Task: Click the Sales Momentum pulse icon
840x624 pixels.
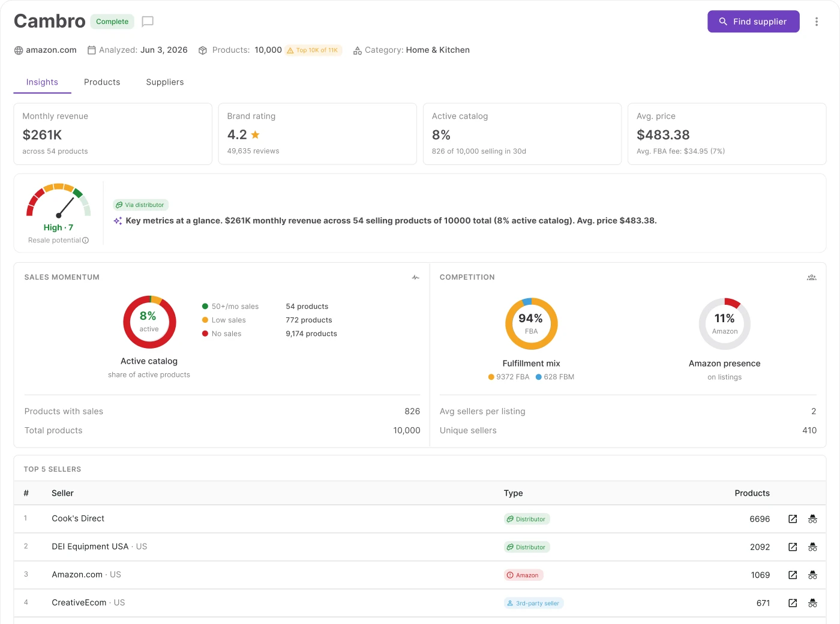Action: point(416,277)
